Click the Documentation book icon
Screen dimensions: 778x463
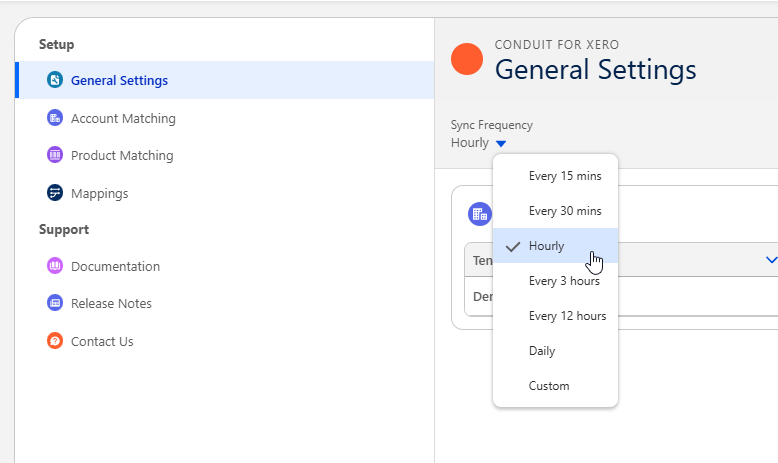(55, 266)
